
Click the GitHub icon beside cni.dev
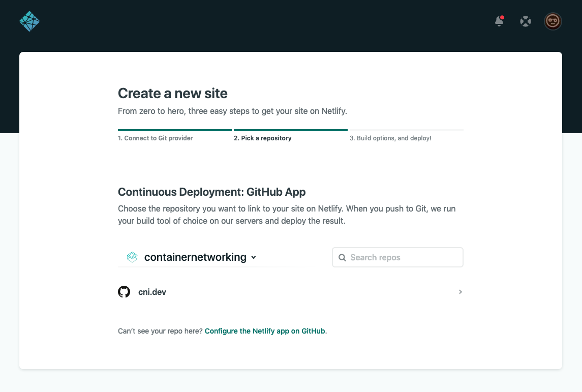click(124, 292)
